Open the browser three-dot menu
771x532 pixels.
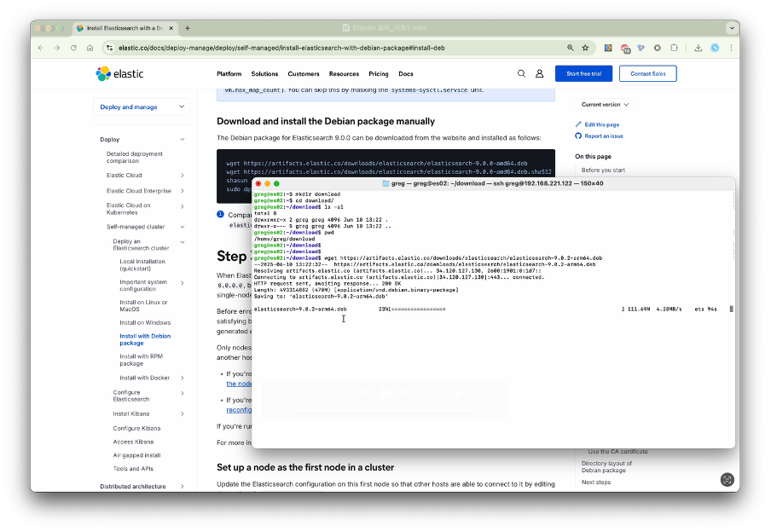pyautogui.click(x=731, y=48)
